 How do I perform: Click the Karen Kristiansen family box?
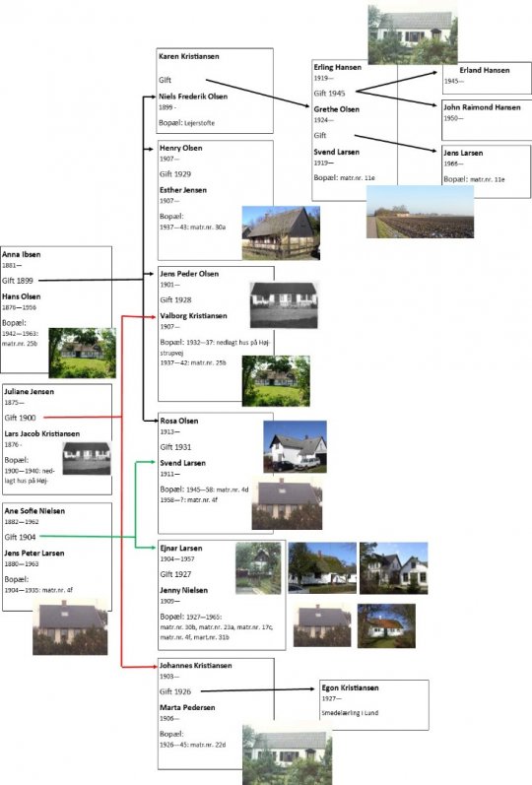pyautogui.click(x=215, y=91)
